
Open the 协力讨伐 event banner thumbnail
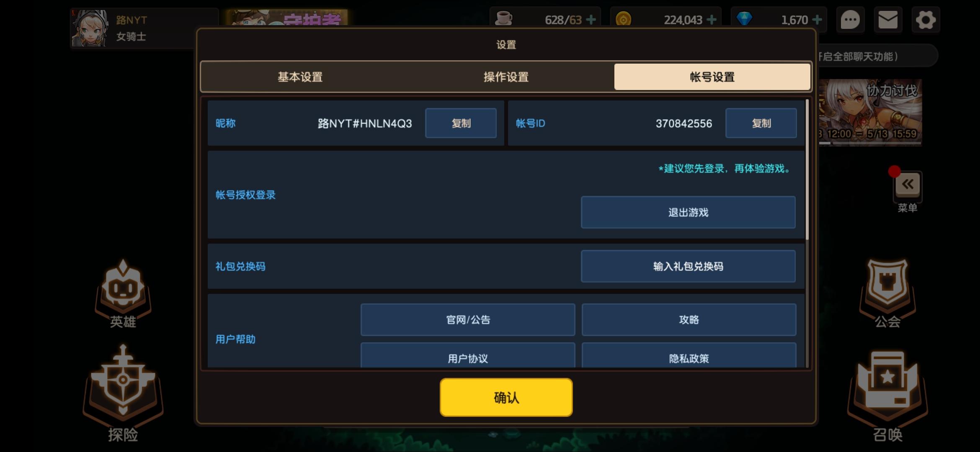click(870, 112)
